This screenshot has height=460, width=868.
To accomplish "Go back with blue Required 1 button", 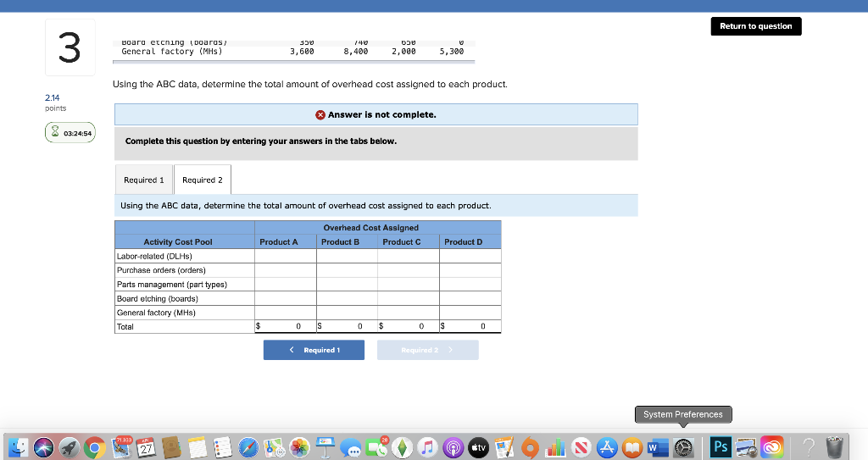I will click(x=314, y=350).
